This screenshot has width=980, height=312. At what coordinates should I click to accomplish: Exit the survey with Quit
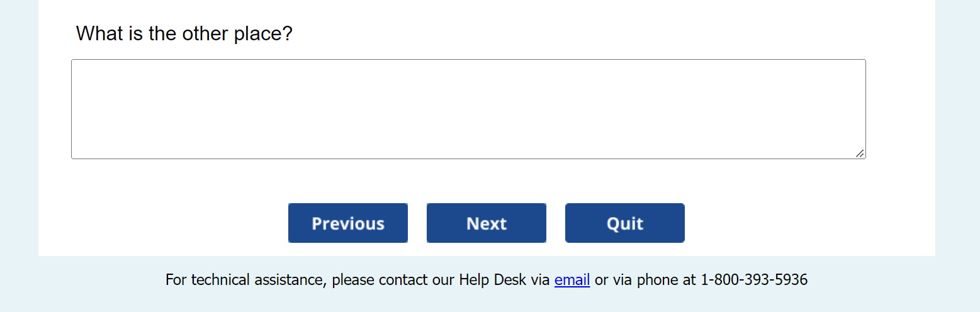tap(624, 223)
